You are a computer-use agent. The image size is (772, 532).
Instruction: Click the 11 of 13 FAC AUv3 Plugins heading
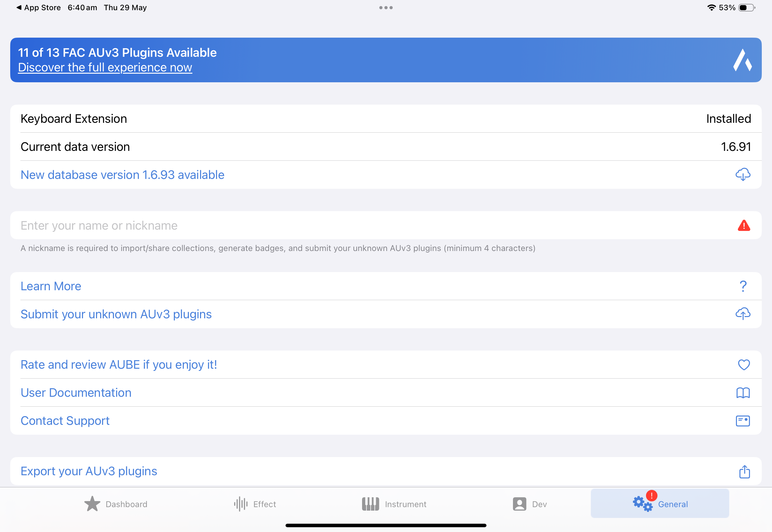coord(117,53)
